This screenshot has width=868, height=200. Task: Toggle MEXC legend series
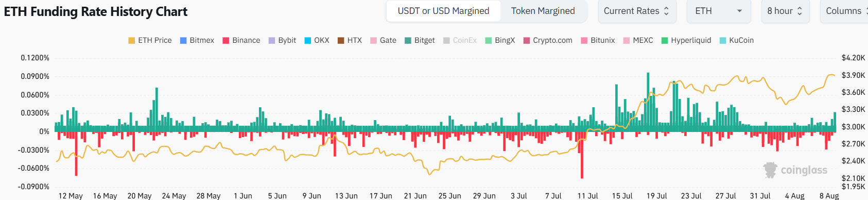click(x=638, y=40)
